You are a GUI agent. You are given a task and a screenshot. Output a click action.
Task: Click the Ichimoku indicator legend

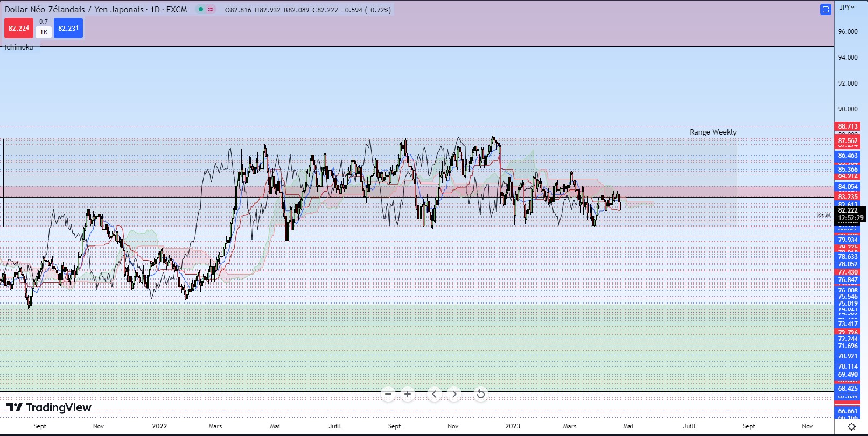[x=19, y=47]
